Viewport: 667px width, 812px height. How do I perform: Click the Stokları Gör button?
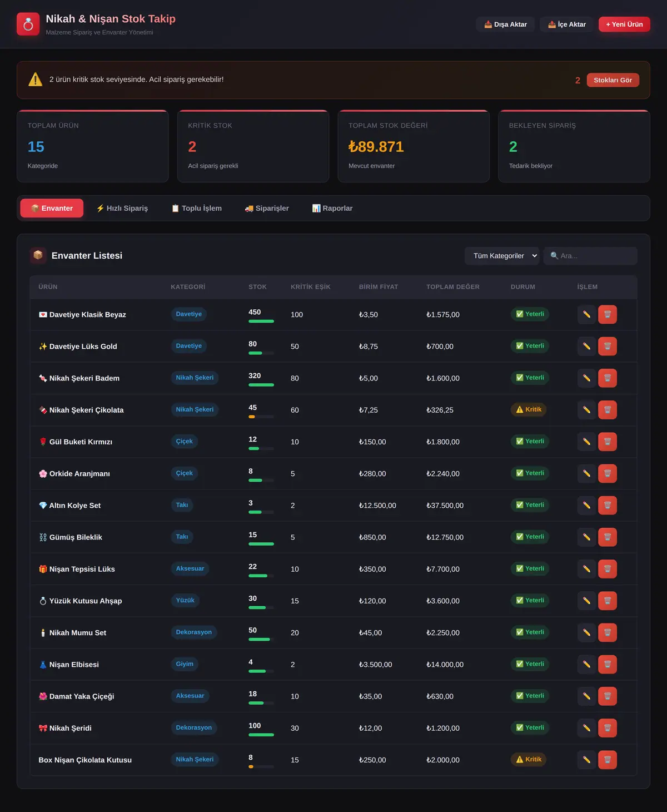pos(613,80)
